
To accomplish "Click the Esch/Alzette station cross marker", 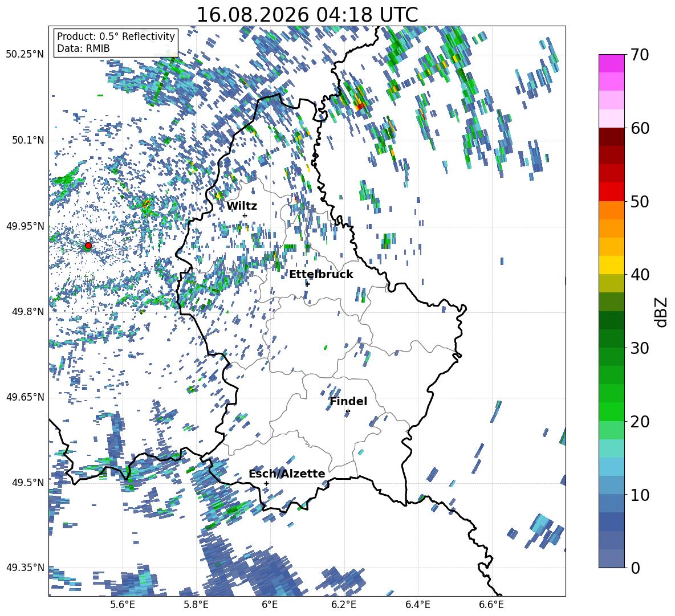I will (266, 483).
